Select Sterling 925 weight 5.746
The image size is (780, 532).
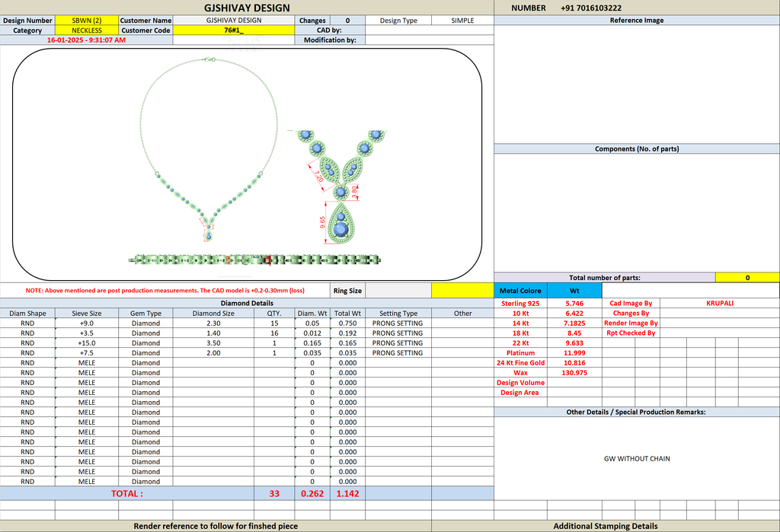coord(574,303)
